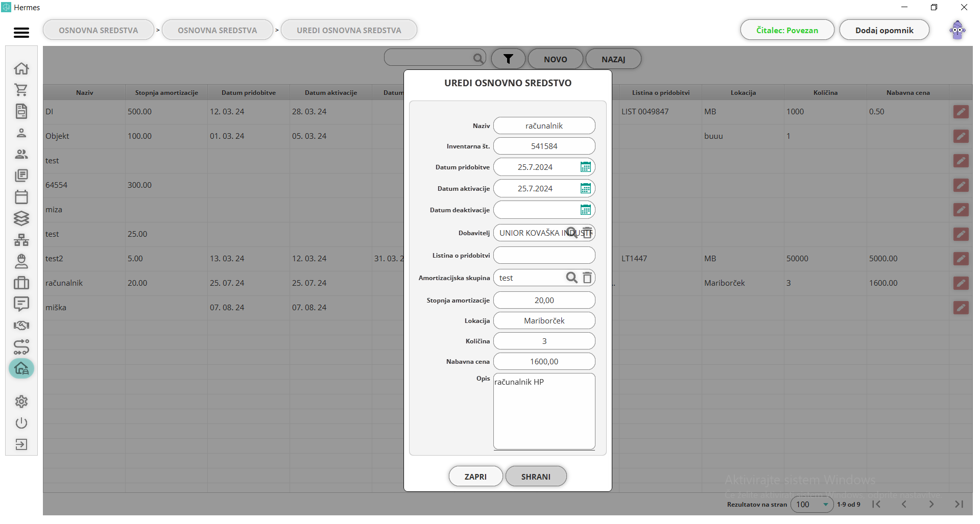This screenshot has height=524, width=980.
Task: Click the Nabavna cena input field
Action: click(x=544, y=361)
